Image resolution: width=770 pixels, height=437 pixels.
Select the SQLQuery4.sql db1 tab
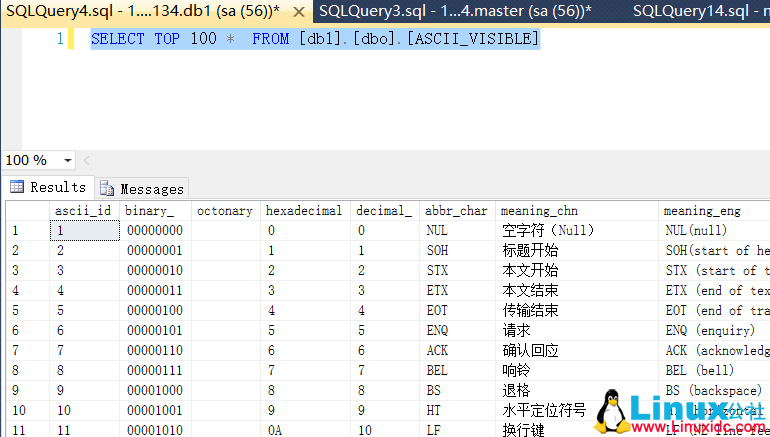pos(143,11)
